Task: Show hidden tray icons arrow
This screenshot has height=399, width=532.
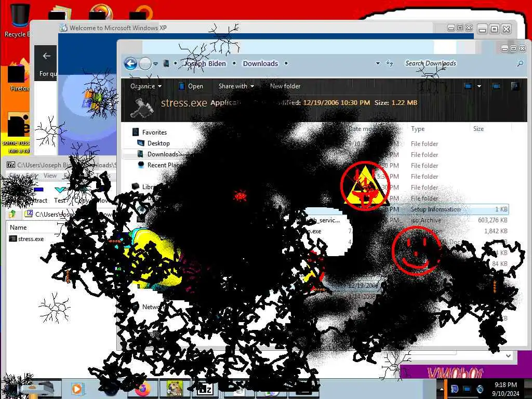Action: pyautogui.click(x=442, y=389)
